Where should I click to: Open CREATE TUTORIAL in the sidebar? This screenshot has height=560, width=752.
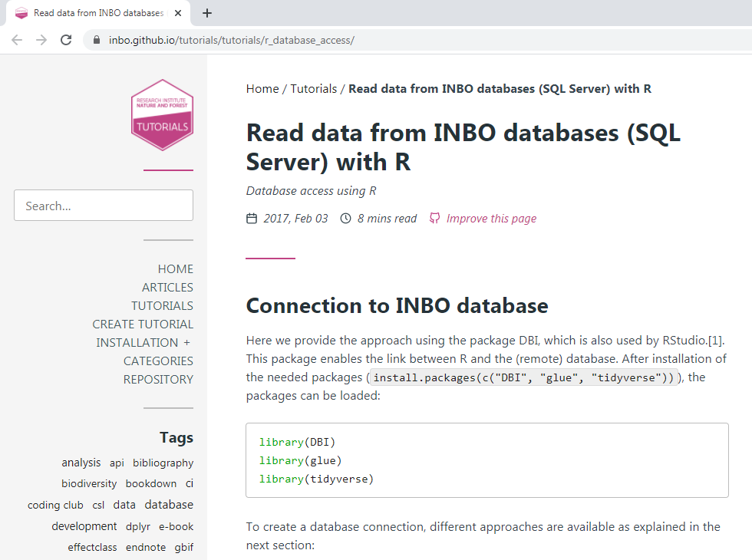coord(143,324)
